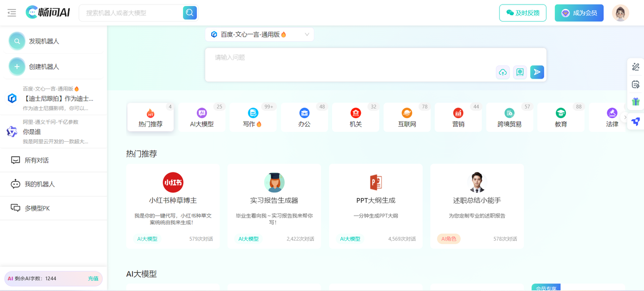Click the template icon beside upload
The width and height of the screenshot is (644, 291).
pyautogui.click(x=520, y=72)
